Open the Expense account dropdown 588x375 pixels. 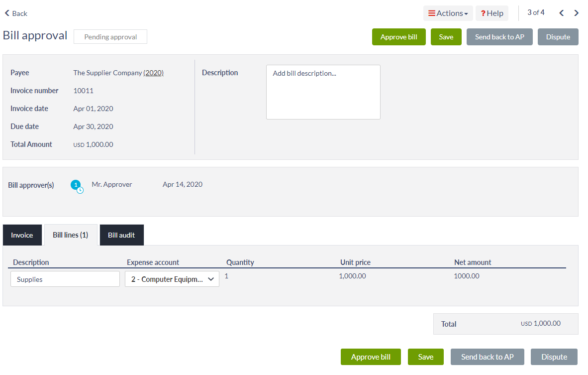[211, 279]
